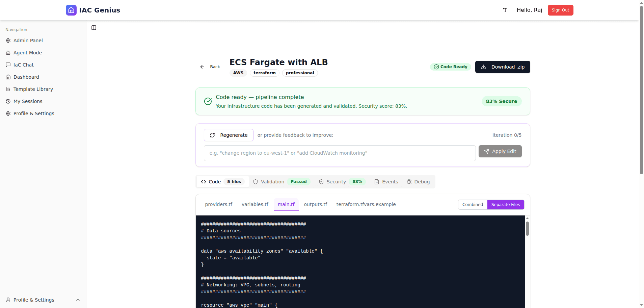This screenshot has width=644, height=308.
Task: Open the Admin Panel from the sidebar
Action: 28,40
